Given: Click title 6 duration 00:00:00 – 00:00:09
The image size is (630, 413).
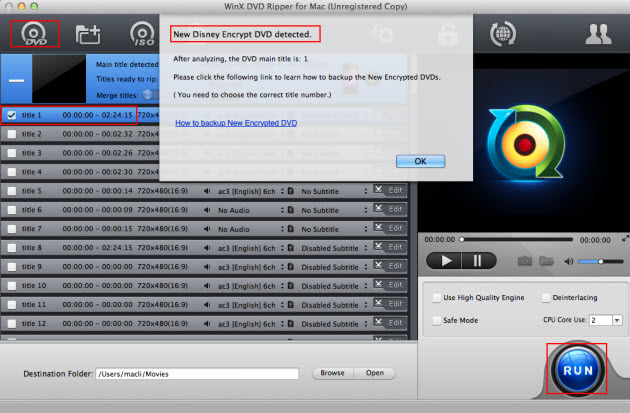Looking at the screenshot, I should (97, 210).
